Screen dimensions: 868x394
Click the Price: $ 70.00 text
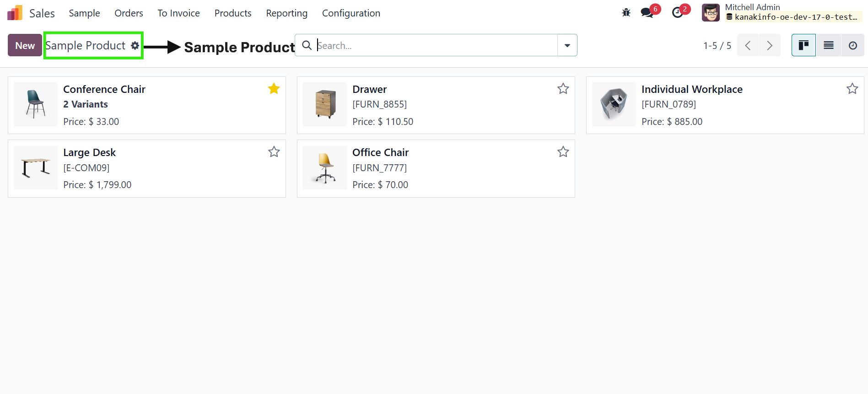point(380,185)
